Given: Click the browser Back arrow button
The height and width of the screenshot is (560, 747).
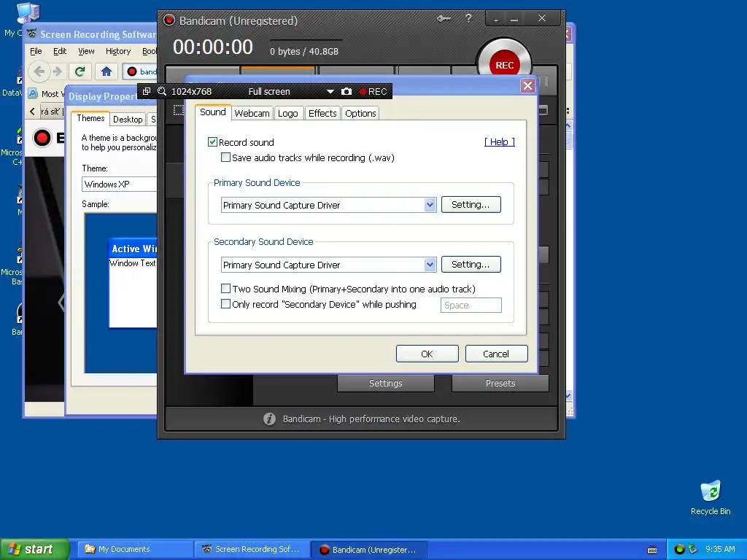Looking at the screenshot, I should click(x=39, y=71).
